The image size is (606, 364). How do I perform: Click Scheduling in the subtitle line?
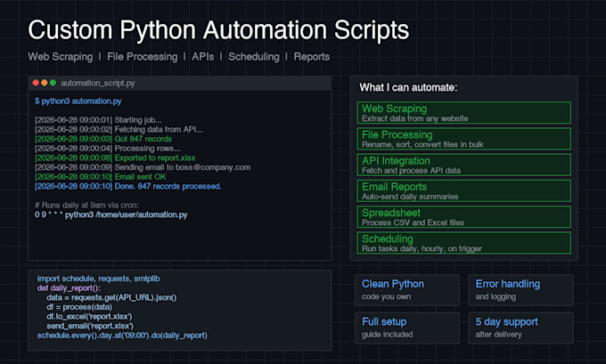pos(254,57)
